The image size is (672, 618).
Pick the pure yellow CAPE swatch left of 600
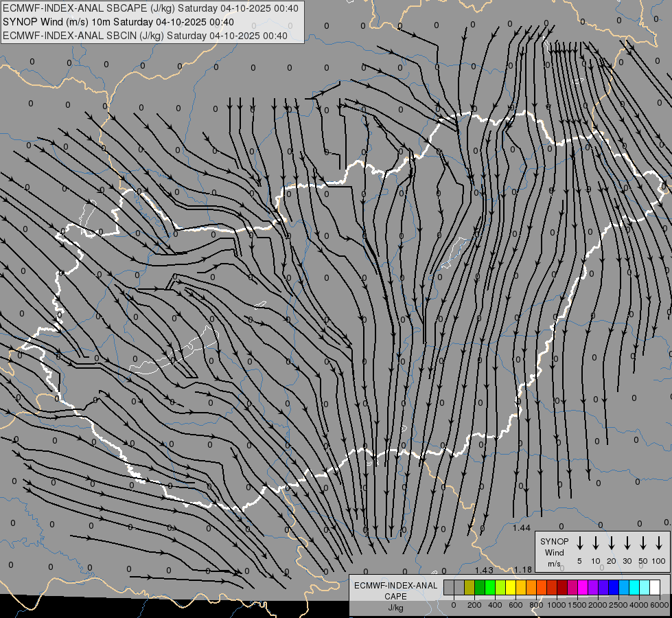tap(511, 587)
